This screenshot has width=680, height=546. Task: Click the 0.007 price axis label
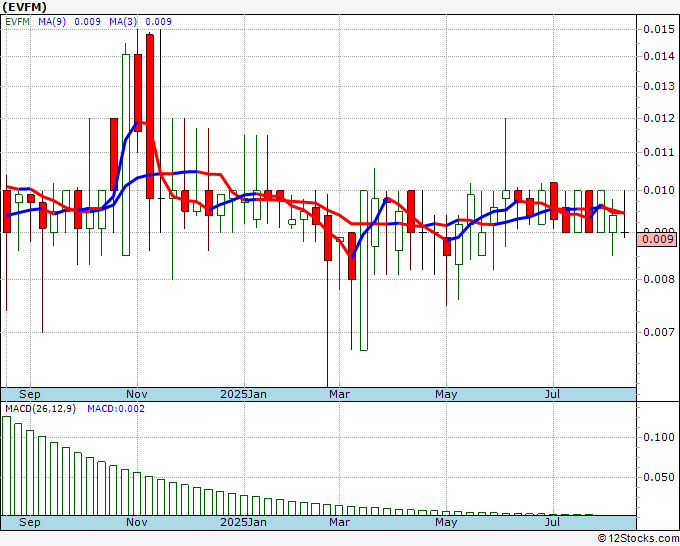[x=659, y=332]
